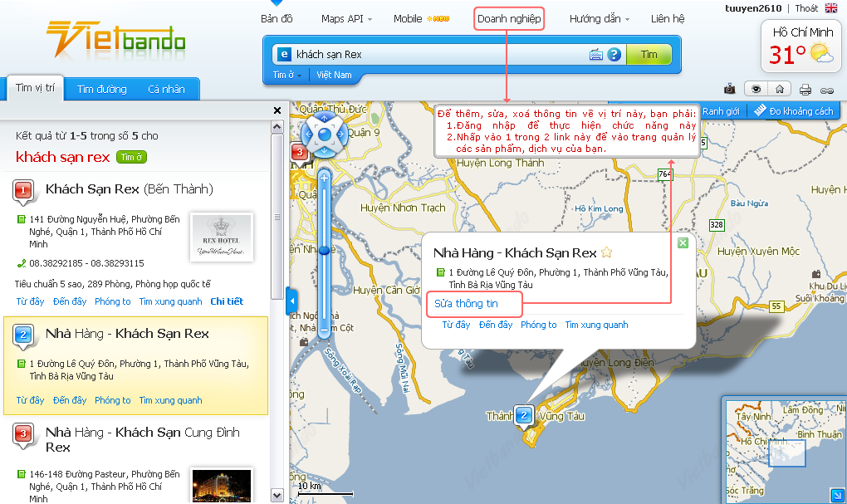Click the green Tìm search button
Screen dimensions: 847x504
coord(649,55)
